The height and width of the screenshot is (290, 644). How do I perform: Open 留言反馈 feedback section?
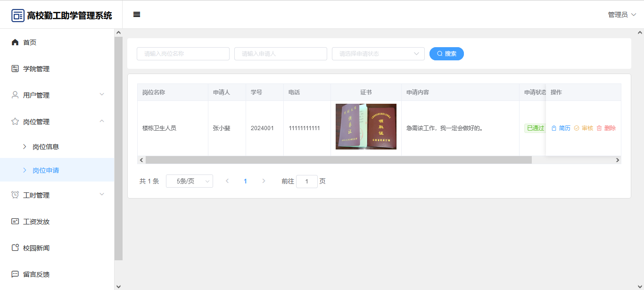click(x=36, y=274)
